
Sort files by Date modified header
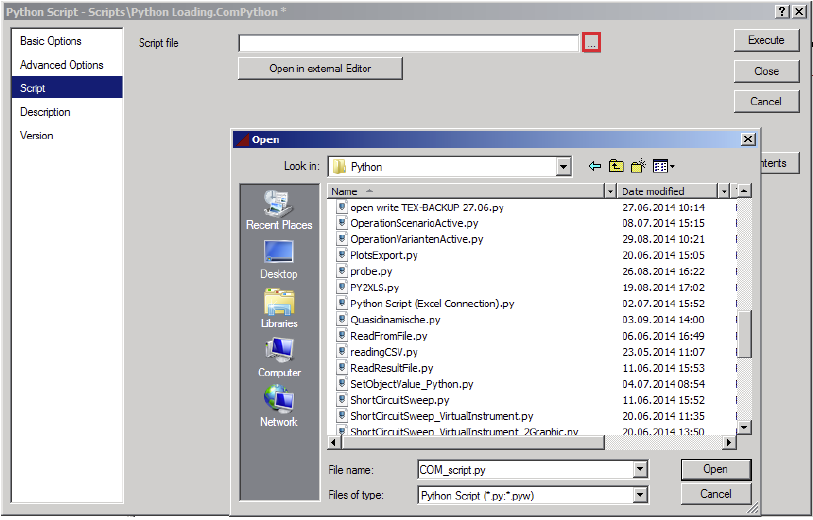point(668,191)
